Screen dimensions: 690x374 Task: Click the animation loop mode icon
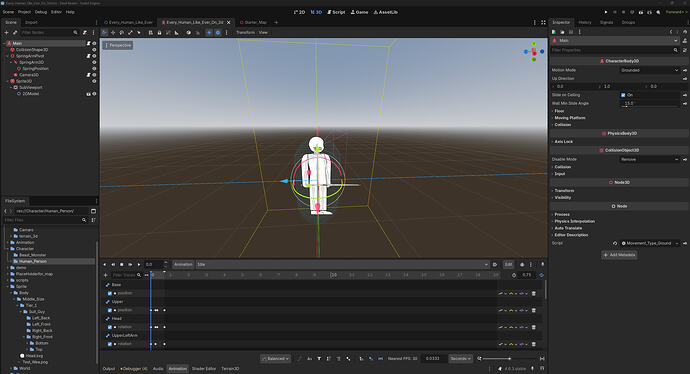click(x=542, y=275)
